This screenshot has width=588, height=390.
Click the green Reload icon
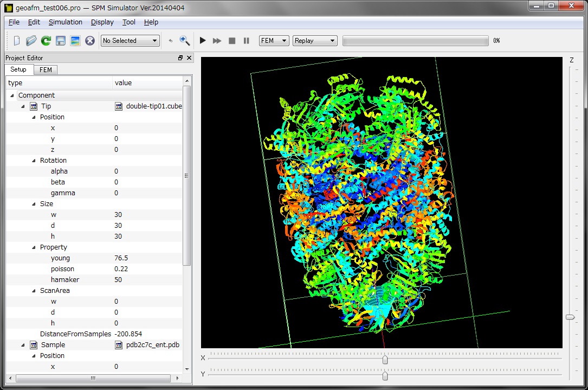pos(46,41)
